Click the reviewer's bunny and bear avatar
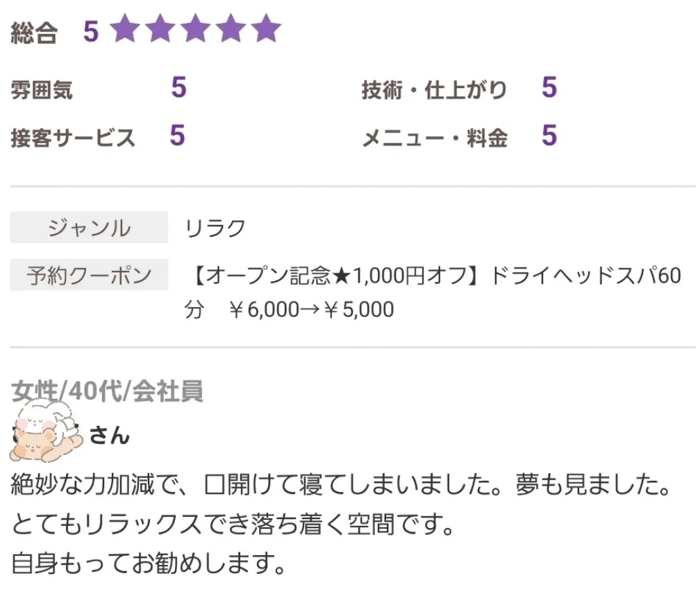700x601 pixels. pos(46,431)
